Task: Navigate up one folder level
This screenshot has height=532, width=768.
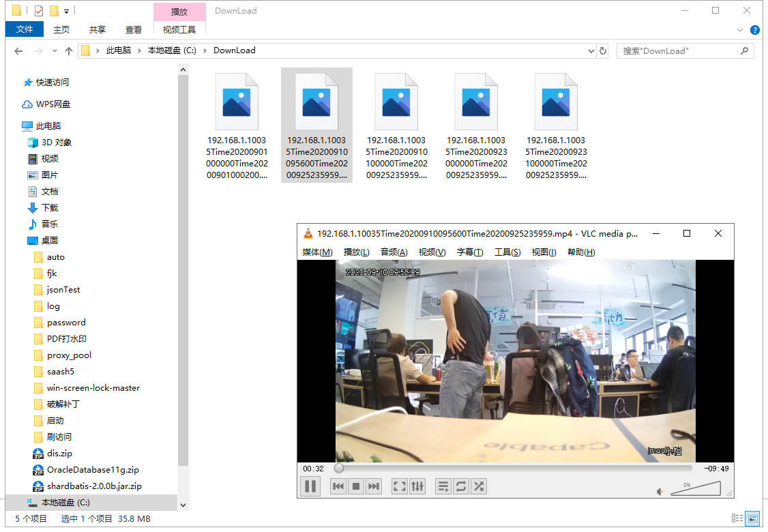Action: (69, 50)
